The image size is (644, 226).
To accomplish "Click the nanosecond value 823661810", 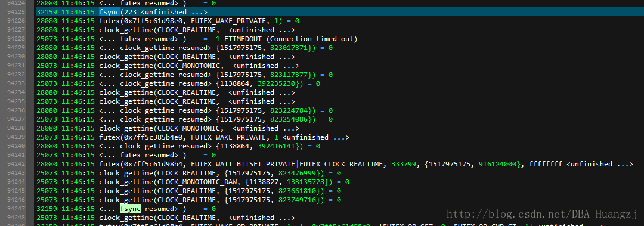I will (297, 191).
